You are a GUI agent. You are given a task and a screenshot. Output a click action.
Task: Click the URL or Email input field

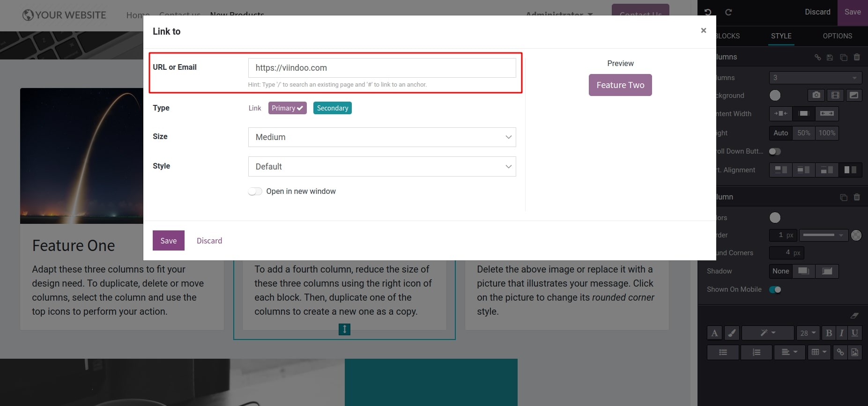coord(382,68)
